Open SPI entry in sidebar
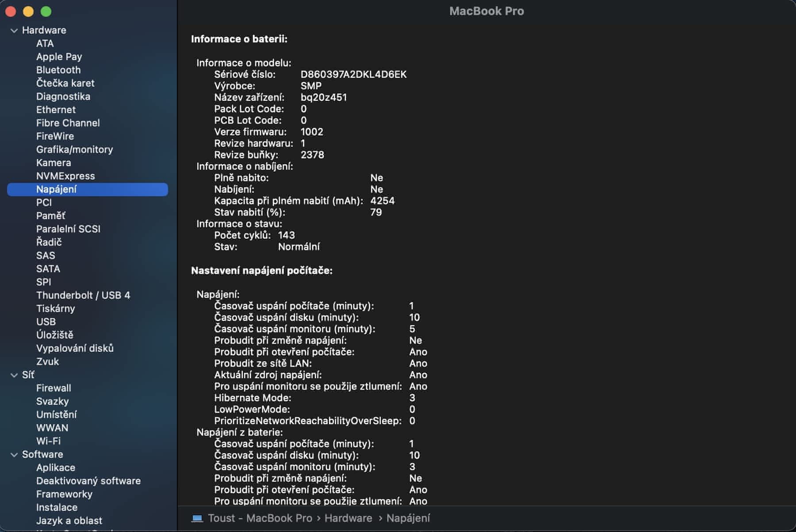Screen dimensions: 796x532 click(x=43, y=282)
